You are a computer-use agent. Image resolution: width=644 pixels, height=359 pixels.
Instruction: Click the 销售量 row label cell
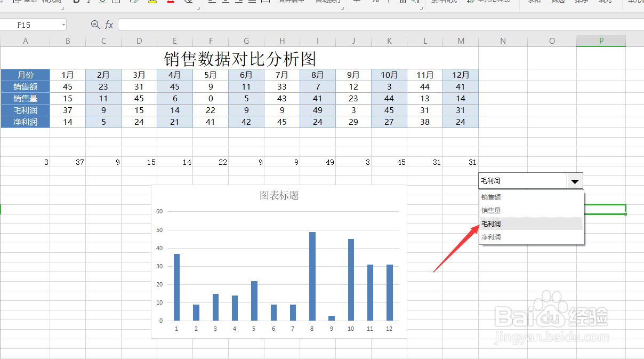[25, 99]
